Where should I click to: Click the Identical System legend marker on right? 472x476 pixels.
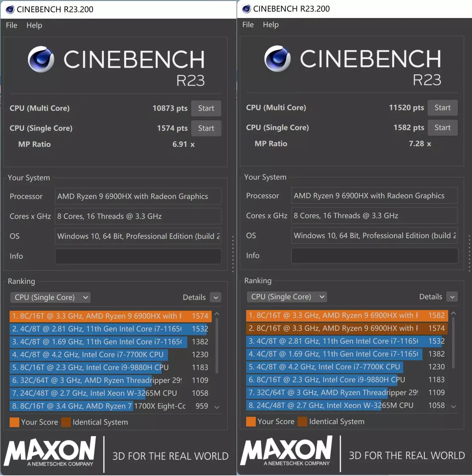point(303,421)
